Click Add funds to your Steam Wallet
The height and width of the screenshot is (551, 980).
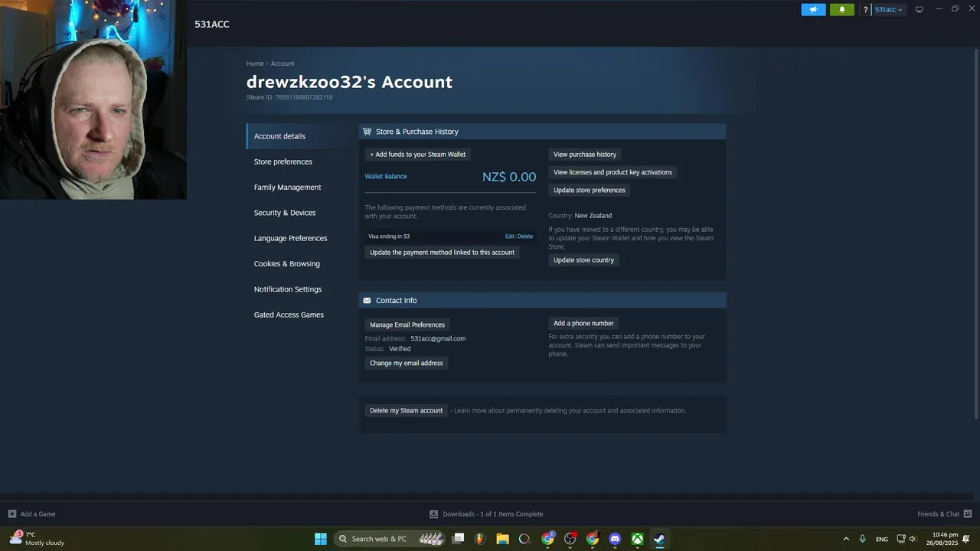tap(418, 155)
